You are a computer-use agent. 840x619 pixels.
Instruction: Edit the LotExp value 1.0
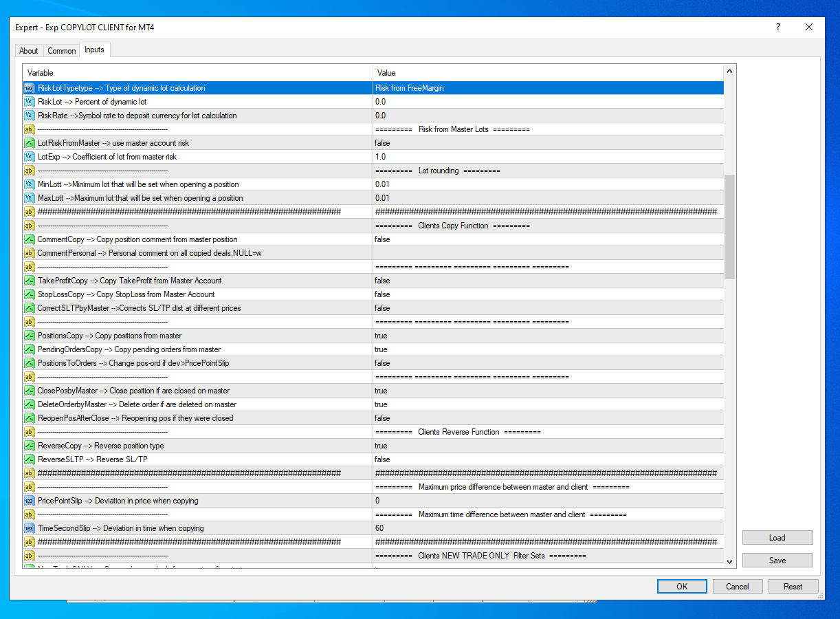pos(548,157)
